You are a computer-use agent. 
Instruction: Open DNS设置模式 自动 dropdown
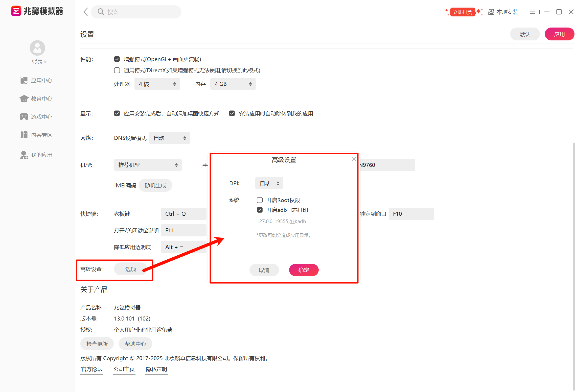tap(170, 138)
